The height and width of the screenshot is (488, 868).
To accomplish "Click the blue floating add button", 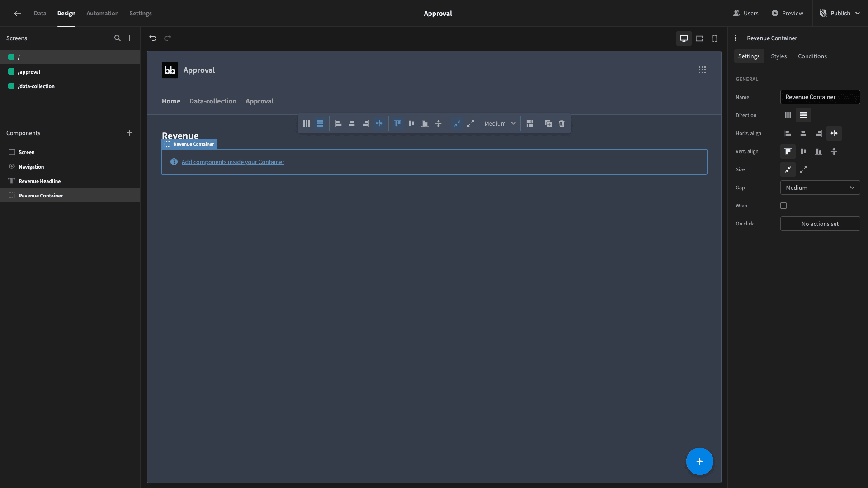I will click(699, 461).
